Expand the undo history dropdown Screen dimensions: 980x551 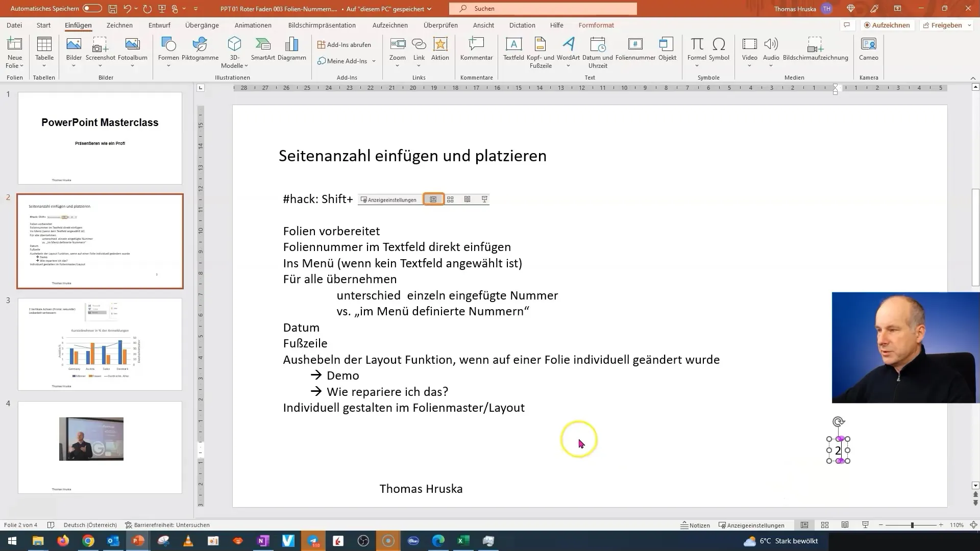[x=137, y=9]
